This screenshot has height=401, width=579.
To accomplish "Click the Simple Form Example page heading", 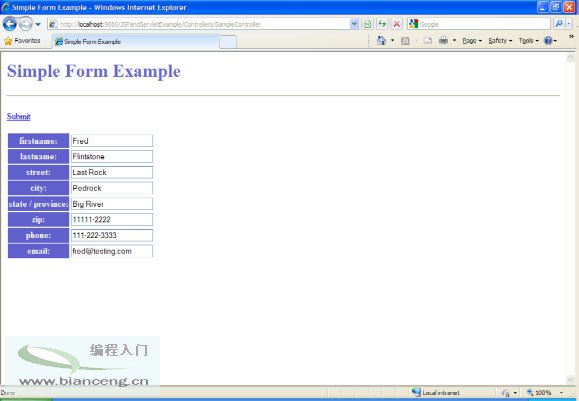I will (x=94, y=71).
